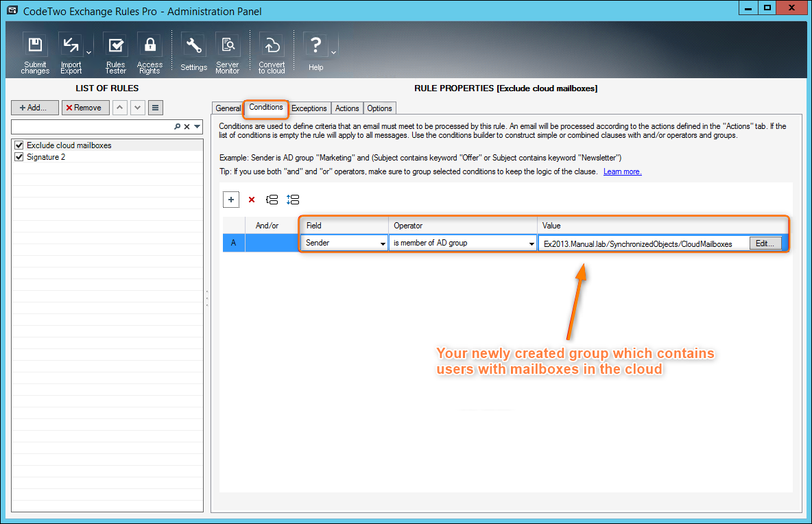Switch to the General tab
The width and height of the screenshot is (812, 524).
pos(228,108)
